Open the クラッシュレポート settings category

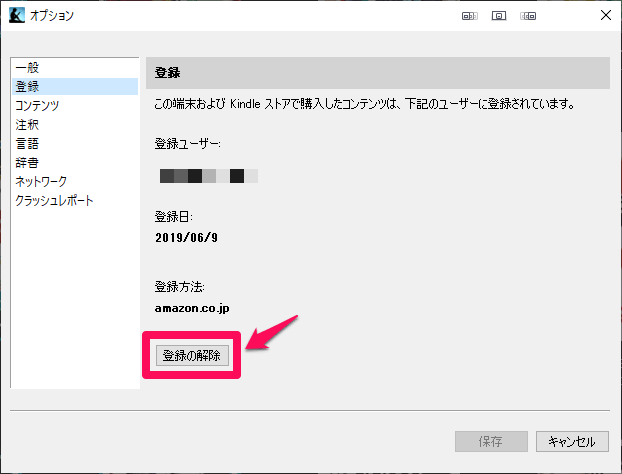pos(75,201)
